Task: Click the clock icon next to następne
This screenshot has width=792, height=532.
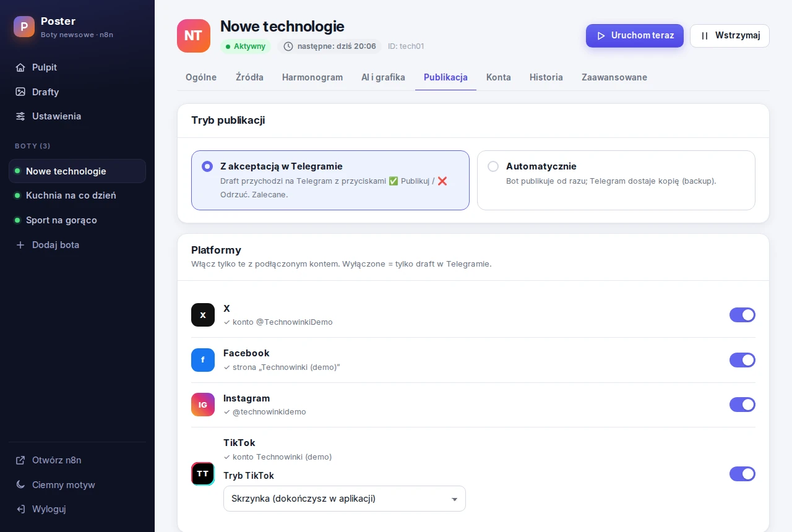Action: click(288, 46)
